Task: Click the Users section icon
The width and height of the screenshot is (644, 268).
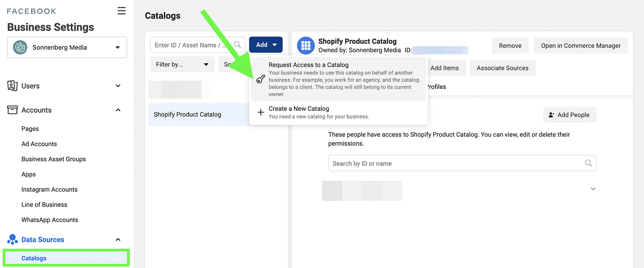Action: (x=12, y=86)
